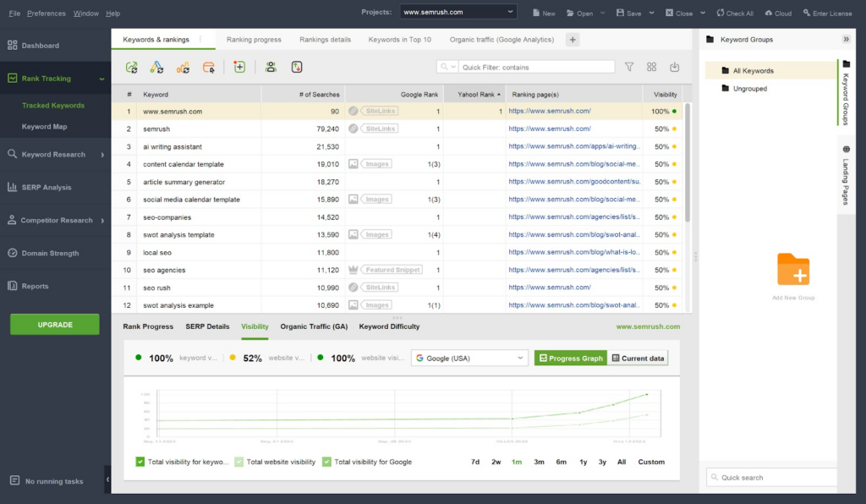Toggle Total visibility for Google checkbox
866x504 pixels.
[x=326, y=462]
